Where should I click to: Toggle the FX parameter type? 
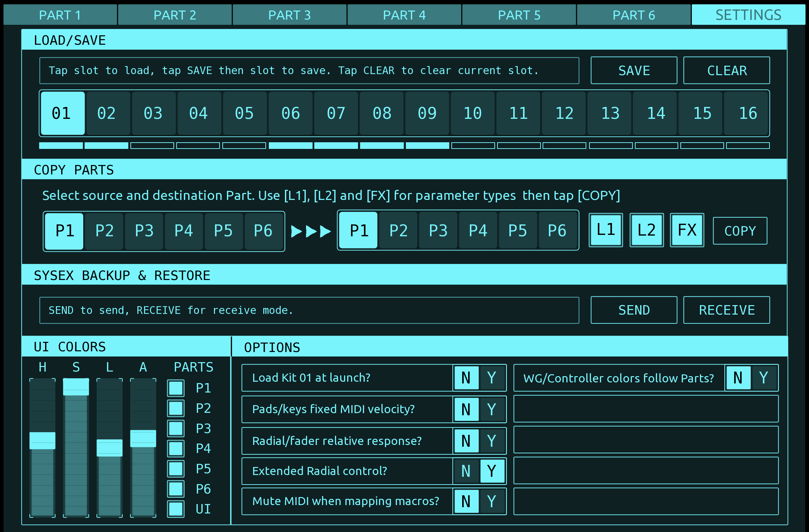[x=687, y=230]
